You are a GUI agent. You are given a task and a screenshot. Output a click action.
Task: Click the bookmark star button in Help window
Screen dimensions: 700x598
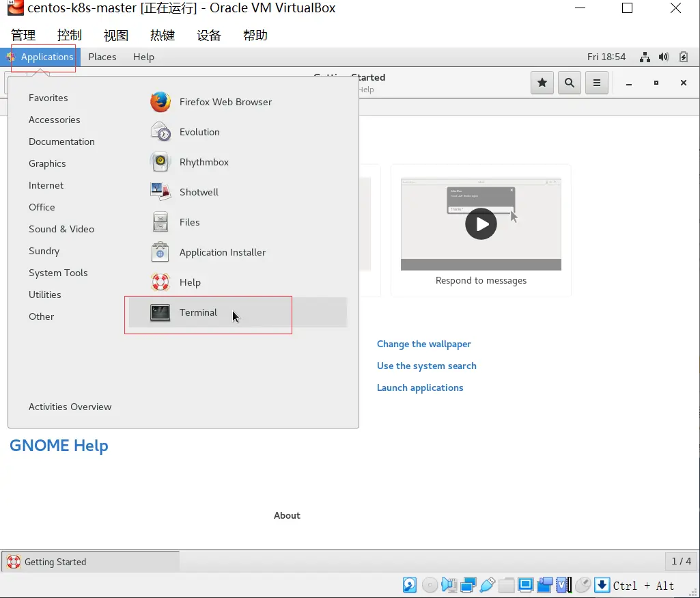[x=542, y=83]
